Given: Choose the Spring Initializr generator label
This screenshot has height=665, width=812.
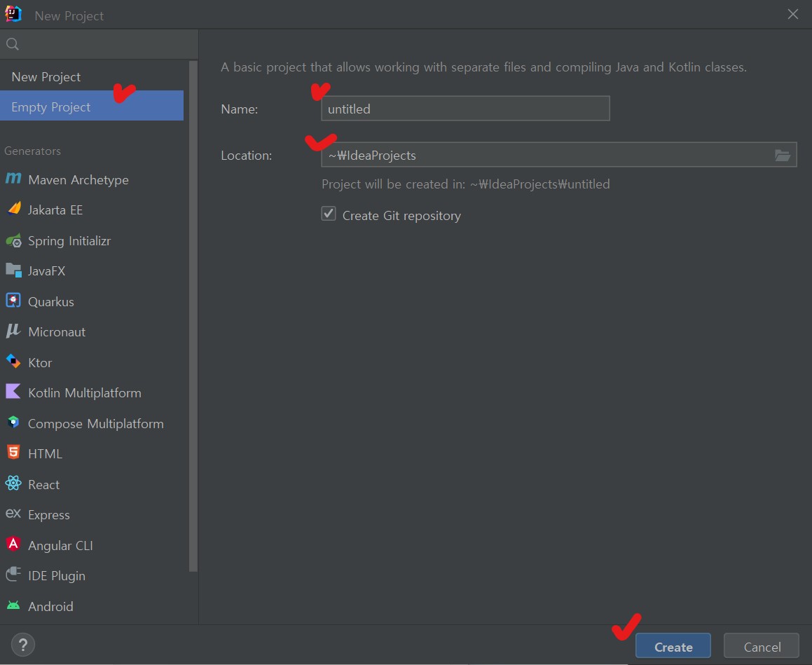Looking at the screenshot, I should click(69, 241).
